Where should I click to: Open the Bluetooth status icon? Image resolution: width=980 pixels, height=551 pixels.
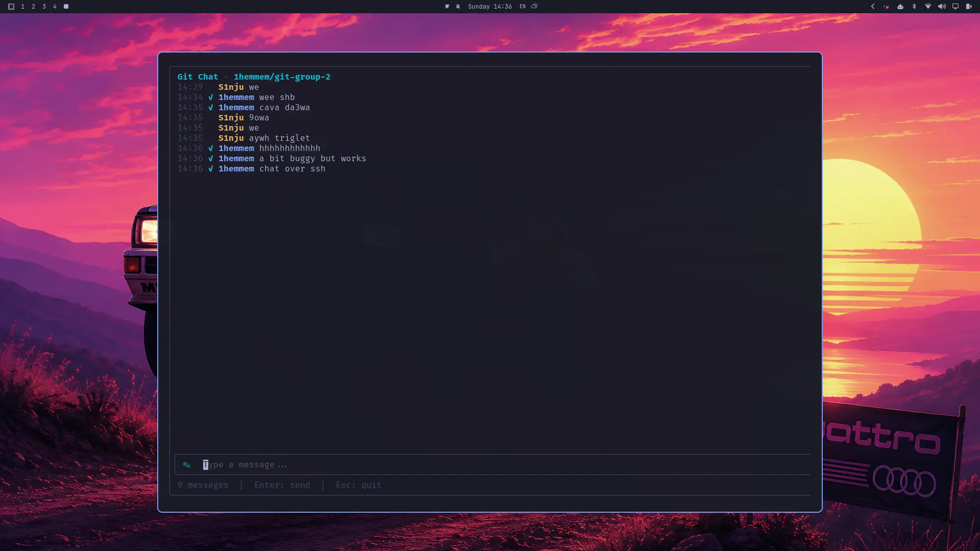tap(914, 7)
